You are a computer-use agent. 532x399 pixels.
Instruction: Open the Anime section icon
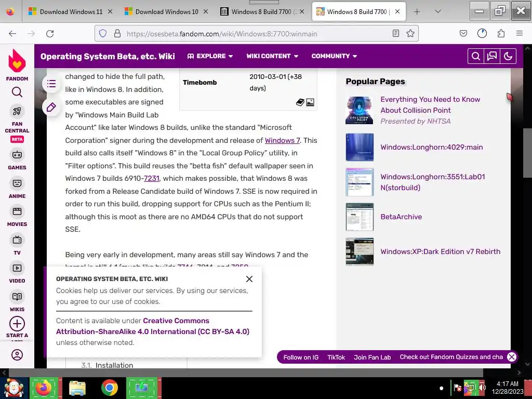17,183
